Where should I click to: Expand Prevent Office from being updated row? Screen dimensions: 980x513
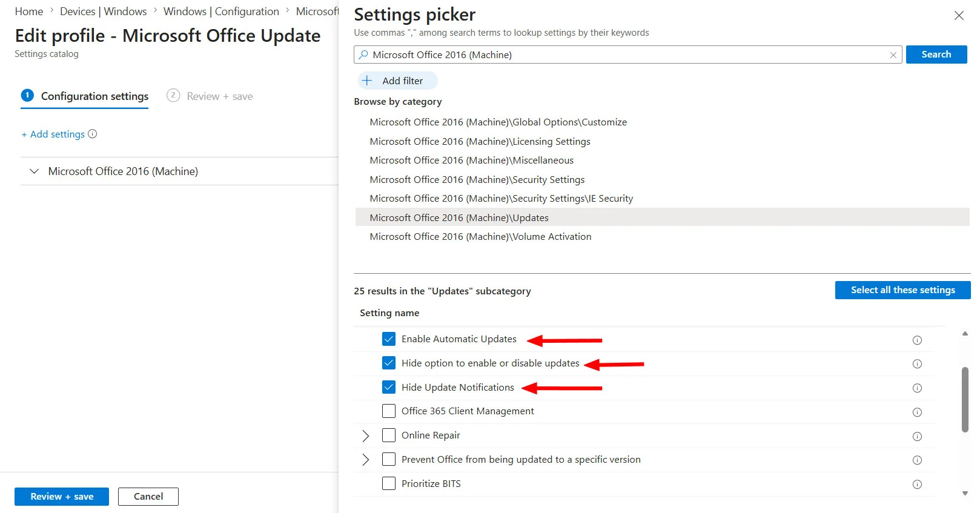[x=366, y=460]
